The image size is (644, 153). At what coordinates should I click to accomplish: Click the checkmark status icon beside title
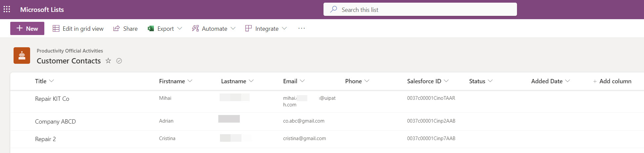[119, 61]
